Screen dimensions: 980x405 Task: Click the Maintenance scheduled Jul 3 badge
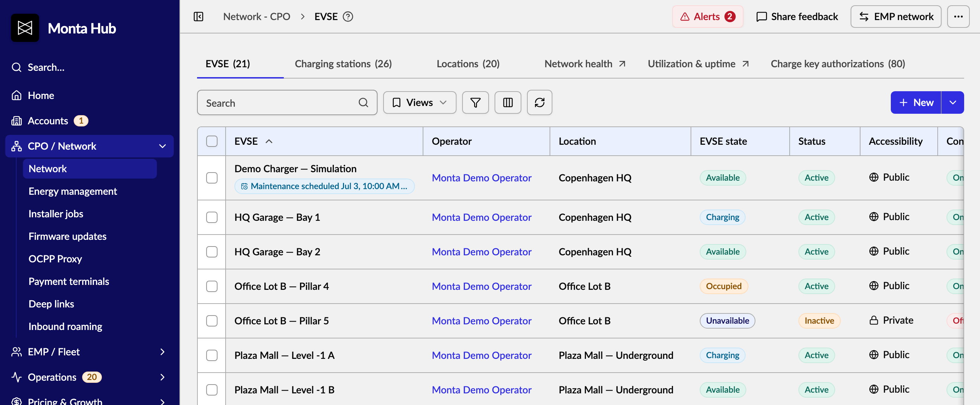click(325, 186)
